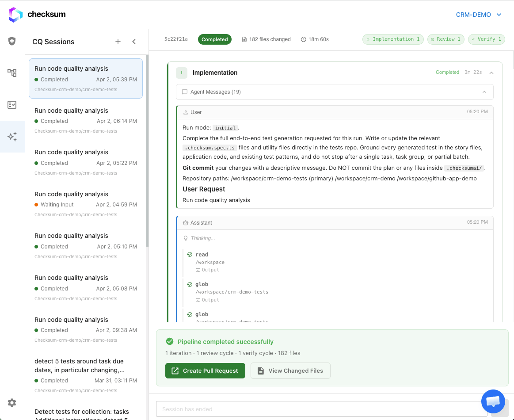Screen dimensions: 514x420
Task: Open the chat support bubble
Action: point(493,401)
